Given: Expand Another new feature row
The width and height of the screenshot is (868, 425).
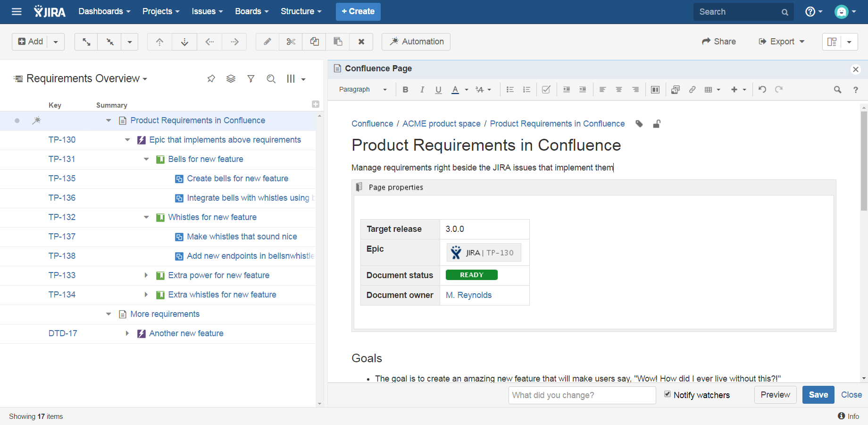Looking at the screenshot, I should 127,333.
